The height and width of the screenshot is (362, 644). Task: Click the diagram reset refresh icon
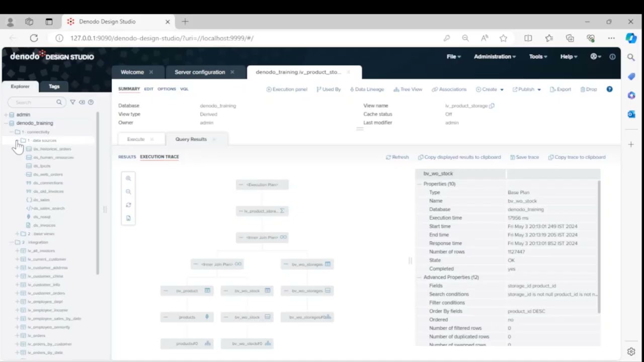coord(128,205)
